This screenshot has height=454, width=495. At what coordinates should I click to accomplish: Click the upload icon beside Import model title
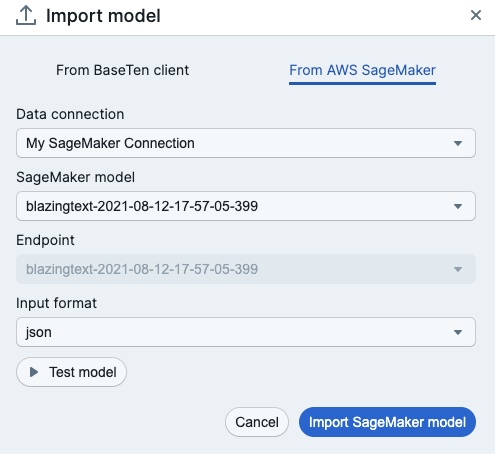pyautogui.click(x=26, y=16)
